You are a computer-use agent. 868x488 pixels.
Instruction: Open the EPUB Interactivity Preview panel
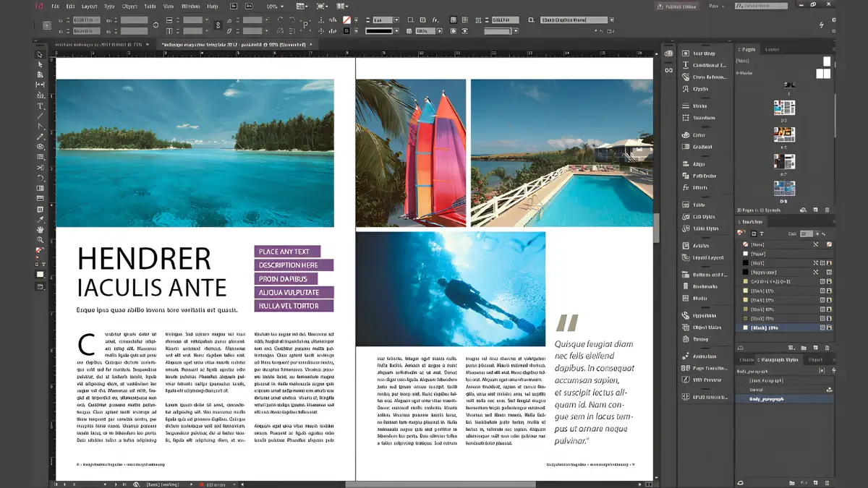click(705, 397)
